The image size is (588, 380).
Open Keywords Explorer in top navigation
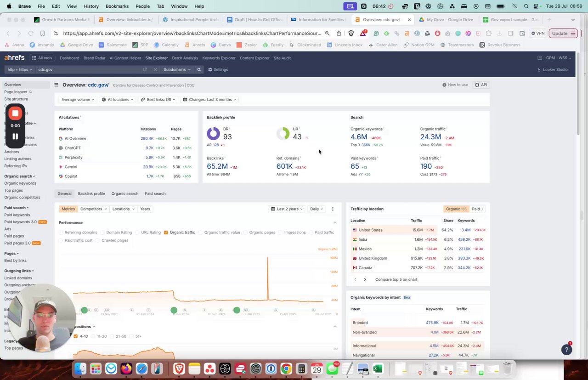219,58
